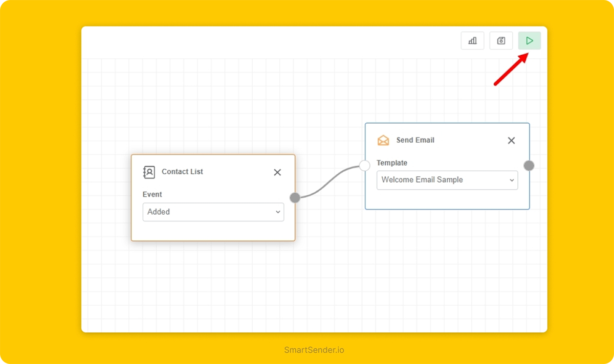Image resolution: width=614 pixels, height=364 pixels.
Task: Click the Contact List gray output connector
Action: (295, 198)
